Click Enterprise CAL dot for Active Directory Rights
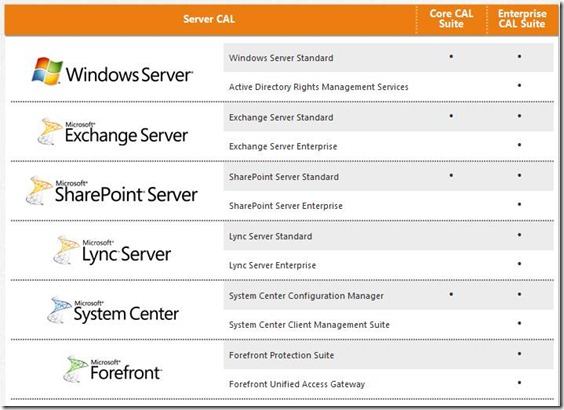This screenshot has width=564, height=410. click(x=519, y=85)
